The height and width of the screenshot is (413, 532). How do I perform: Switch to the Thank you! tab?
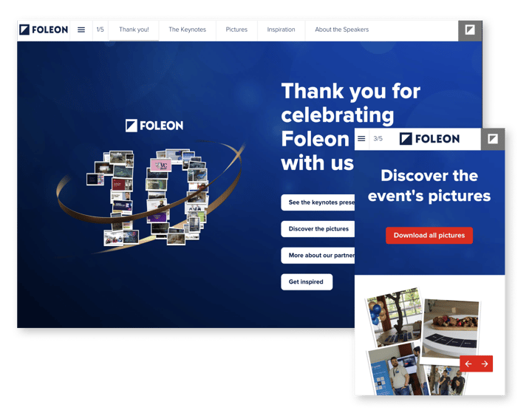tap(134, 30)
